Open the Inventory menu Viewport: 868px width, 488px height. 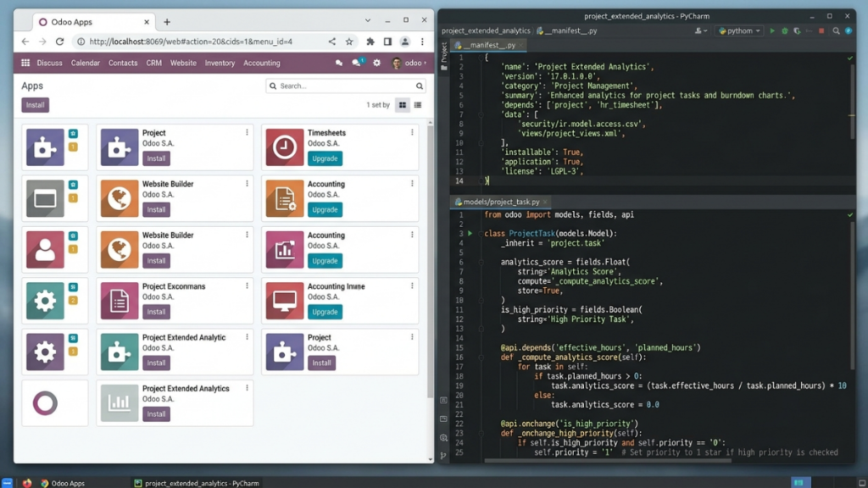[220, 63]
